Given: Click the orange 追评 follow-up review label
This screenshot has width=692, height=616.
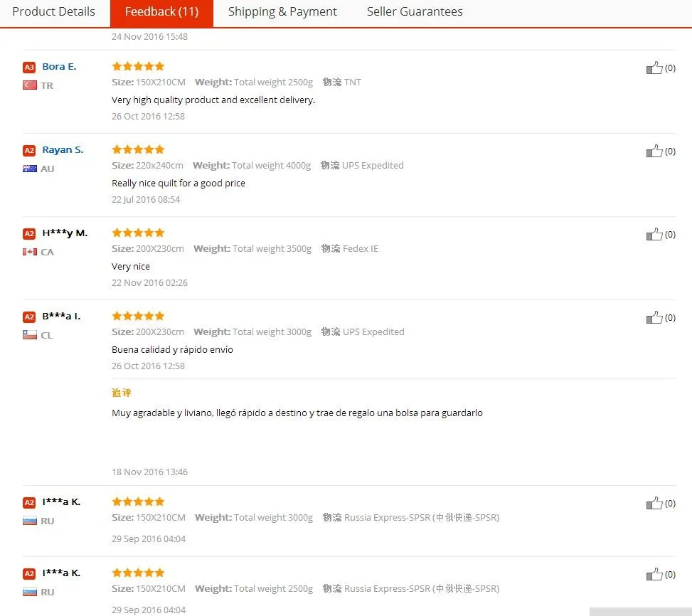Looking at the screenshot, I should point(122,393).
